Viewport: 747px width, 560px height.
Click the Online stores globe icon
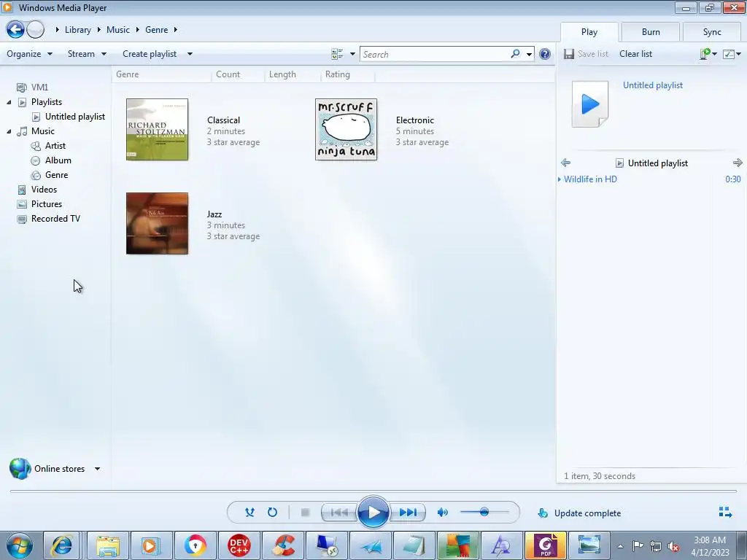click(x=20, y=469)
